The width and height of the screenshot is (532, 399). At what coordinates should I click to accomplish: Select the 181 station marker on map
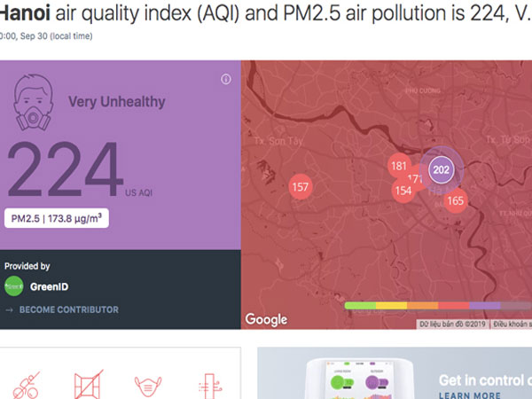[399, 166]
